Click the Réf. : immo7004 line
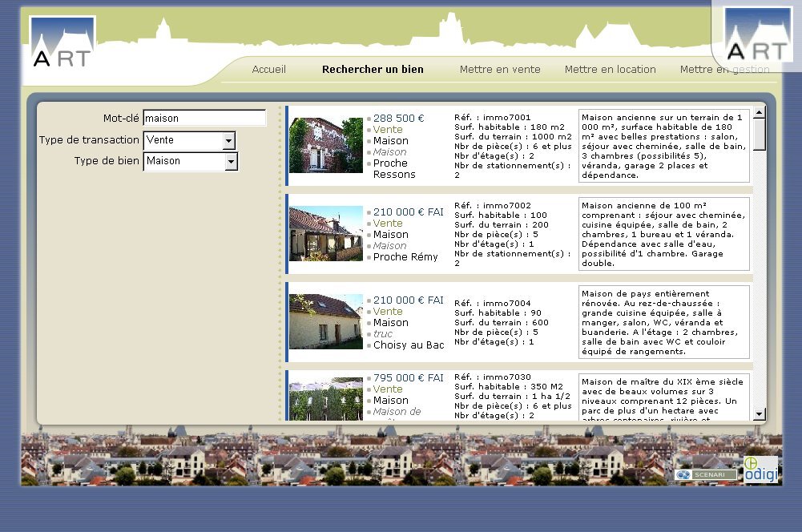The height and width of the screenshot is (532, 802). 493,303
